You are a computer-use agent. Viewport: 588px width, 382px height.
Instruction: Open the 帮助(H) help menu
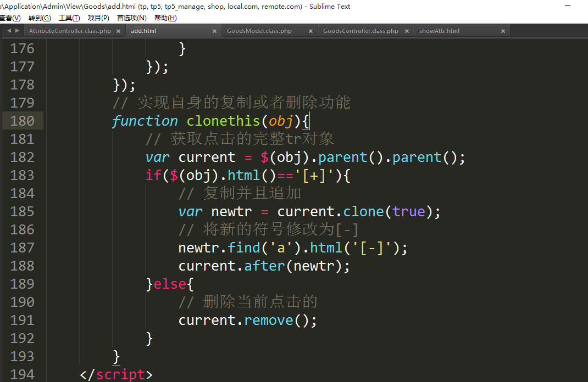(165, 18)
